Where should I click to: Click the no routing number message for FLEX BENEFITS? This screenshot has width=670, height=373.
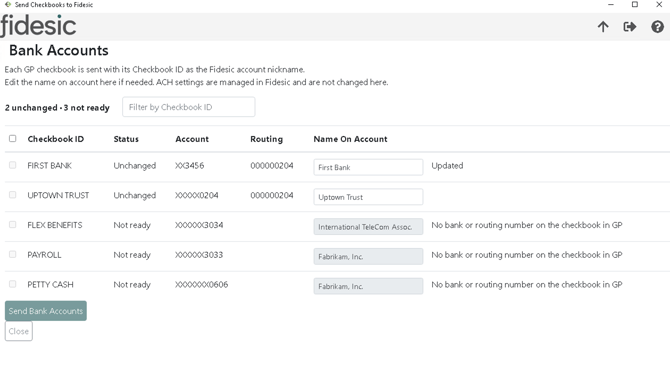point(527,225)
